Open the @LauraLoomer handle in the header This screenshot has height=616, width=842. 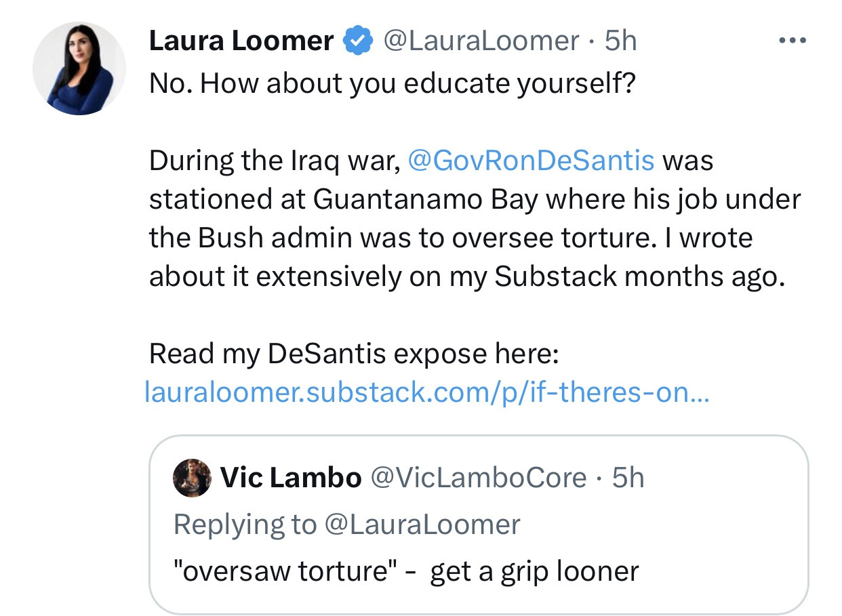coord(481,41)
